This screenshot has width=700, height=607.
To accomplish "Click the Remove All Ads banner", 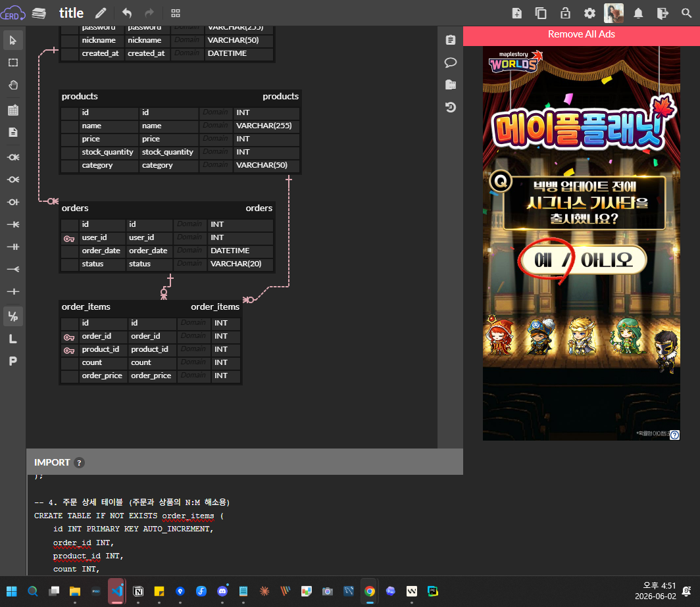I will (x=582, y=34).
